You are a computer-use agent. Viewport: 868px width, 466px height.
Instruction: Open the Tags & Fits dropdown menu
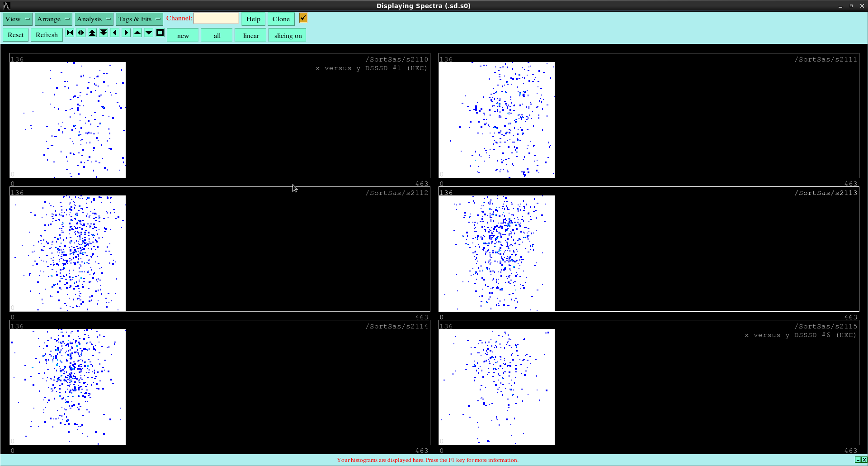tap(139, 19)
